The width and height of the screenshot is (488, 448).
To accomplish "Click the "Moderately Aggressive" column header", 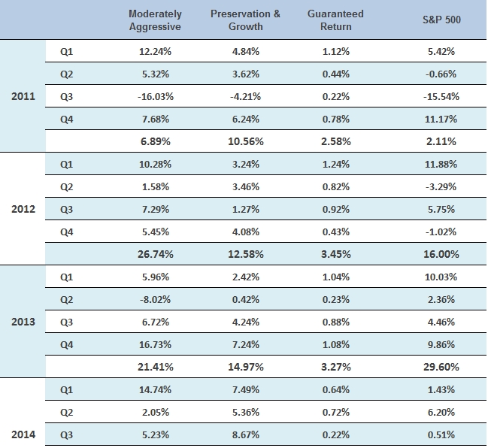I will click(x=156, y=20).
